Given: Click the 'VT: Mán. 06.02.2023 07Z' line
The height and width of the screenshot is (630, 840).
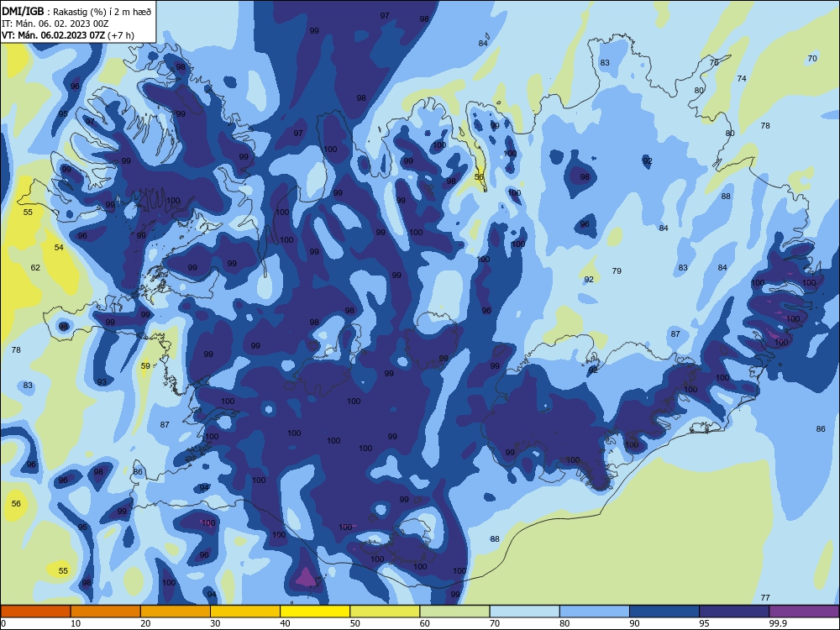Looking at the screenshot, I should point(54,35).
